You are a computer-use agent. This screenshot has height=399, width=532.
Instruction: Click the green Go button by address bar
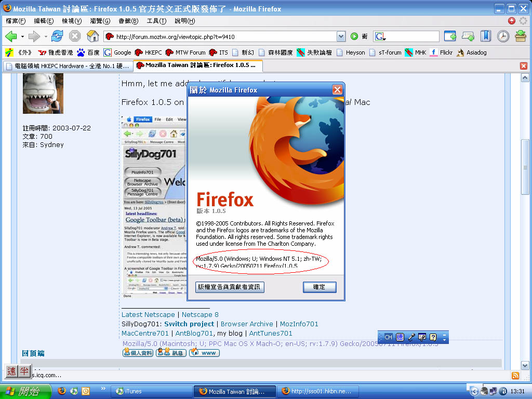point(354,36)
